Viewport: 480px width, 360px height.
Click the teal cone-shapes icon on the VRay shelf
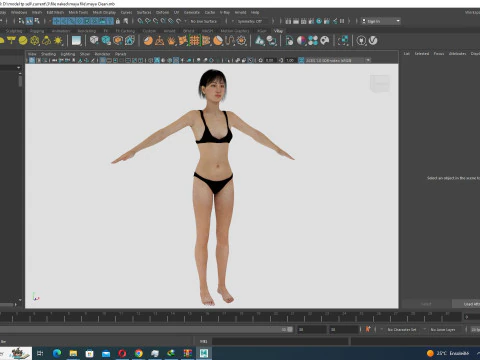[260, 41]
